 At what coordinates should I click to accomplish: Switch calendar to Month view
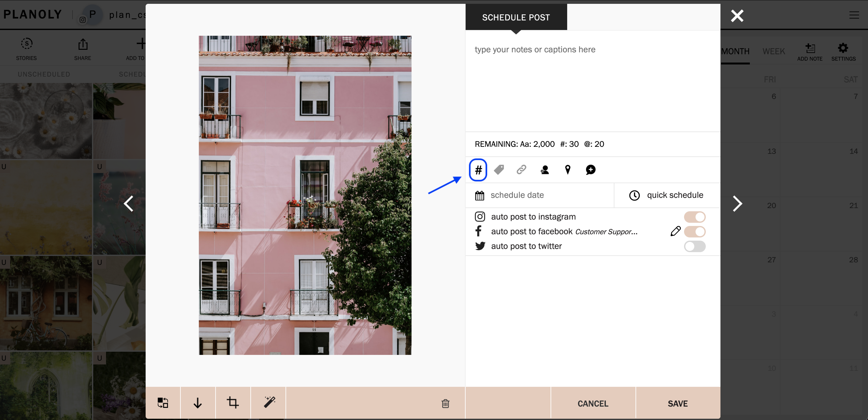[735, 51]
